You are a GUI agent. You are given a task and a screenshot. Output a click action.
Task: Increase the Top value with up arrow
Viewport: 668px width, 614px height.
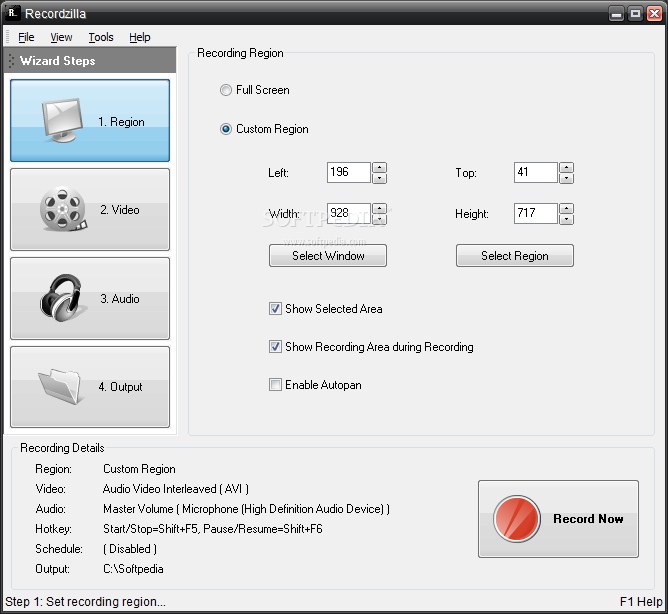point(567,167)
